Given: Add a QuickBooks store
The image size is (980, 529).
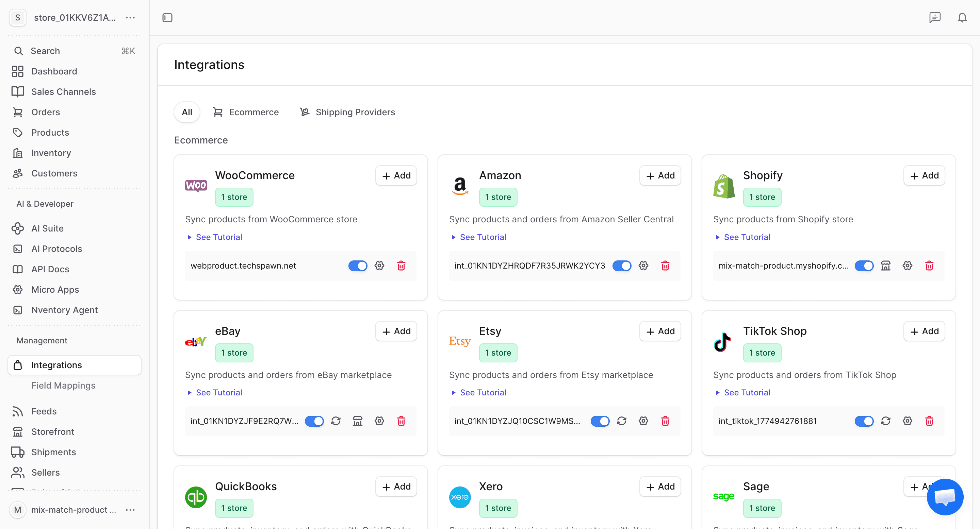Looking at the screenshot, I should pos(396,487).
